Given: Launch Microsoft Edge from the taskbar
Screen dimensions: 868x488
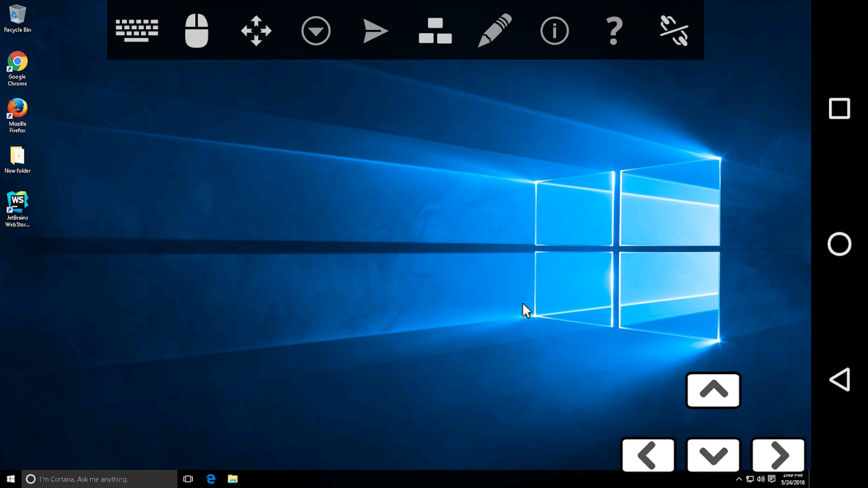Looking at the screenshot, I should [211, 479].
